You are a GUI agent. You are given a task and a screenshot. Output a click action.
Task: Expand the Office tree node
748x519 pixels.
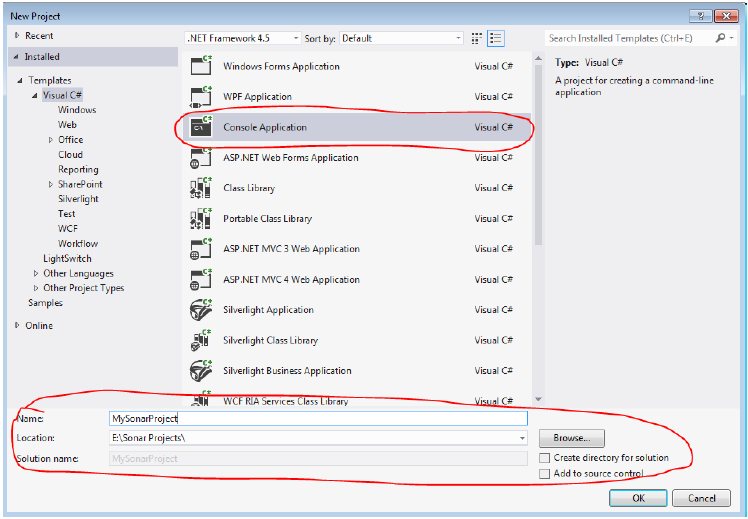(51, 140)
